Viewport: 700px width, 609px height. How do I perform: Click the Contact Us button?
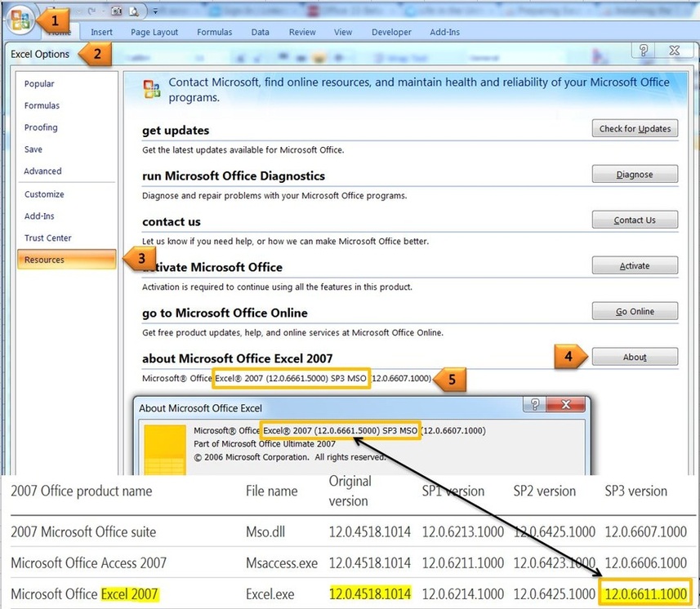click(x=635, y=220)
